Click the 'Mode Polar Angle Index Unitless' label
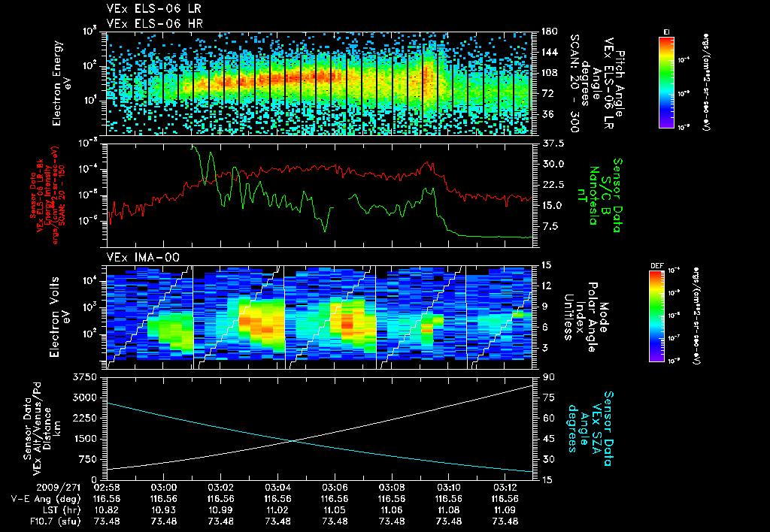 [x=586, y=318]
